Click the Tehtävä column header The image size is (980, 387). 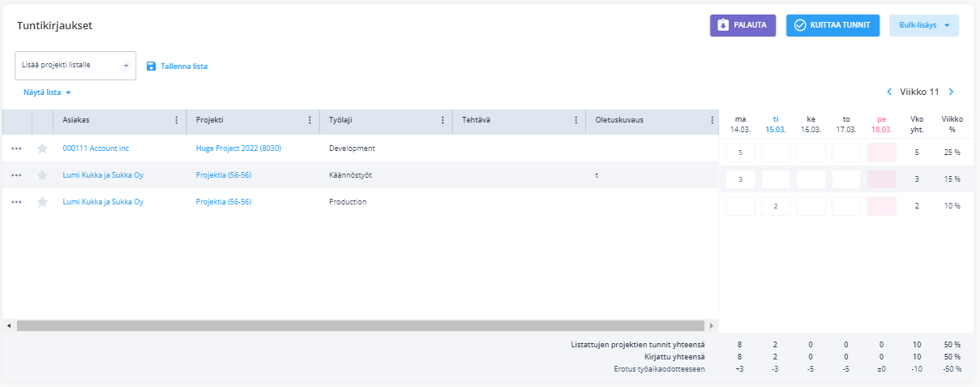tap(519, 120)
